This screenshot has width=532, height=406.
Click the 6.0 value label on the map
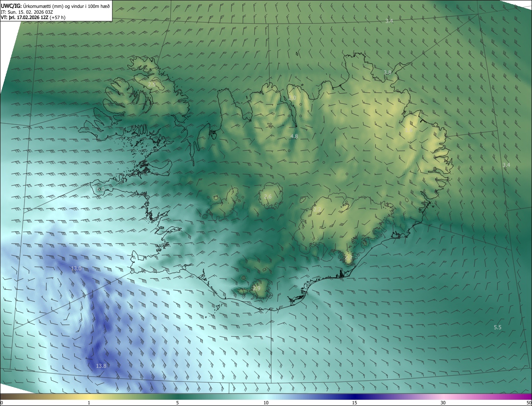pyautogui.click(x=100, y=189)
